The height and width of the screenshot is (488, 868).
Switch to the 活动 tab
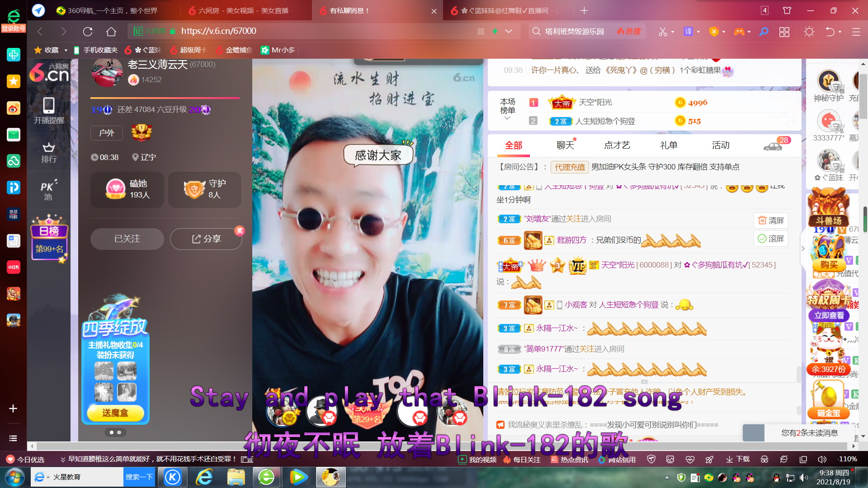point(721,145)
